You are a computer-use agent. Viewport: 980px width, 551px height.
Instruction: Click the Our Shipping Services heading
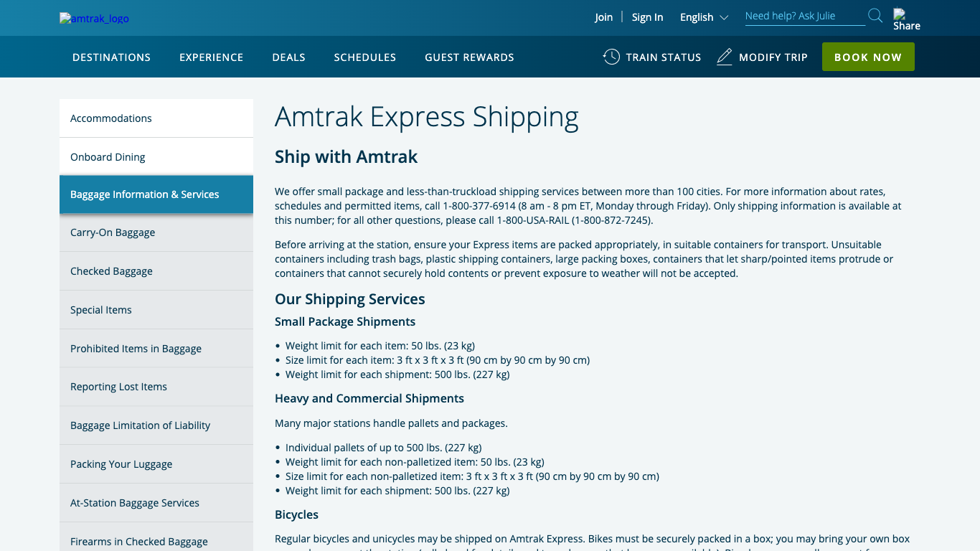(350, 299)
